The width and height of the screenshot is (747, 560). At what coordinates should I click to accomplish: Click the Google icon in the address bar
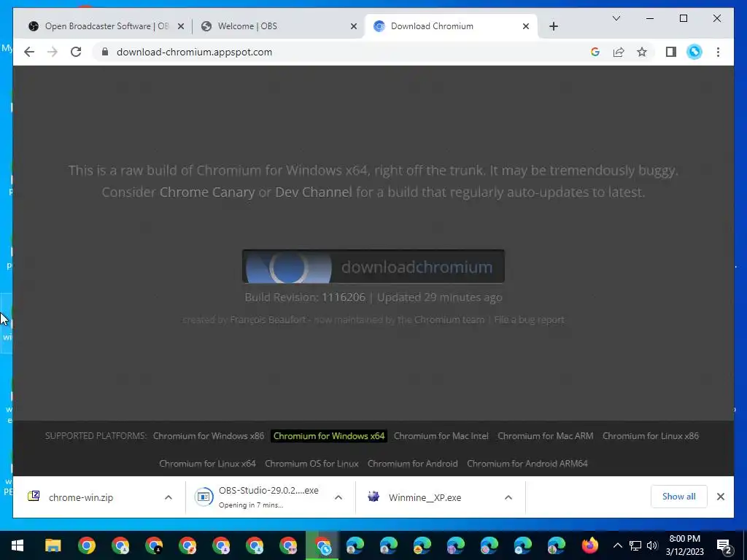click(x=595, y=52)
